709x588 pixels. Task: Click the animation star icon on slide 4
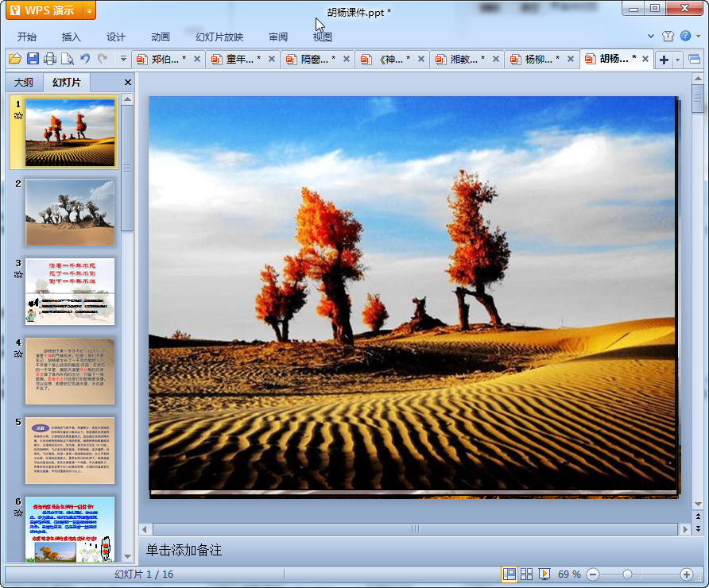[x=18, y=354]
